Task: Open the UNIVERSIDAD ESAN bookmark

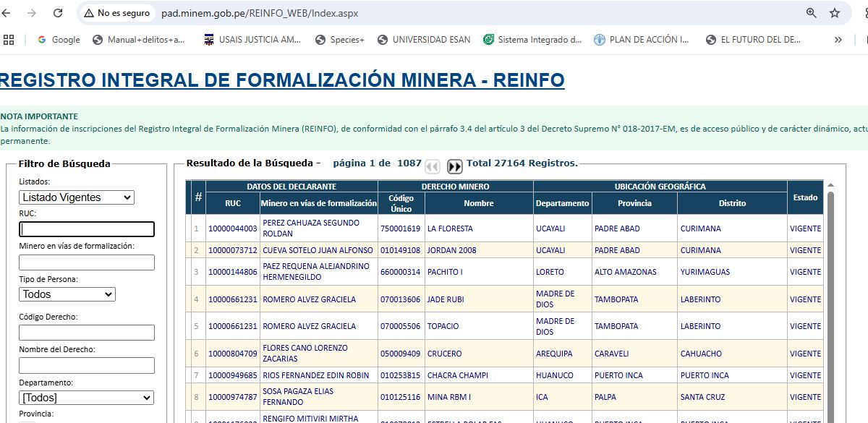Action: tap(424, 40)
